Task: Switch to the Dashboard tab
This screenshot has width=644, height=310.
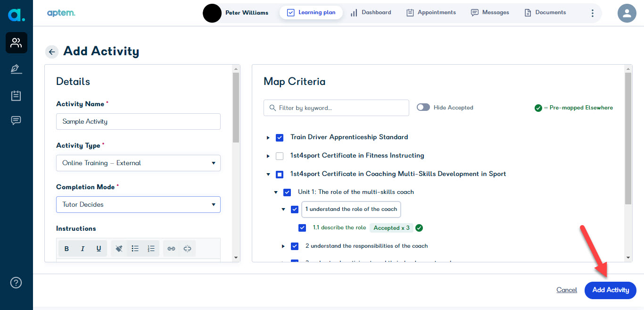Action: click(371, 13)
